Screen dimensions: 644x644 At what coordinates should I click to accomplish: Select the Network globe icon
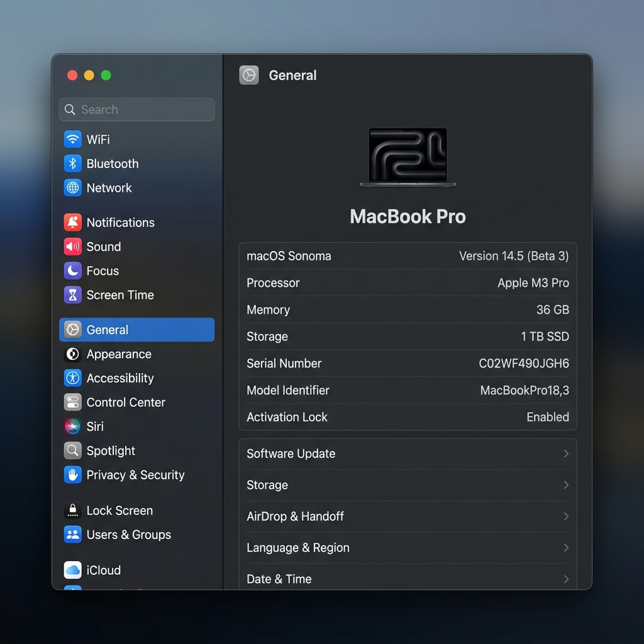(x=73, y=187)
